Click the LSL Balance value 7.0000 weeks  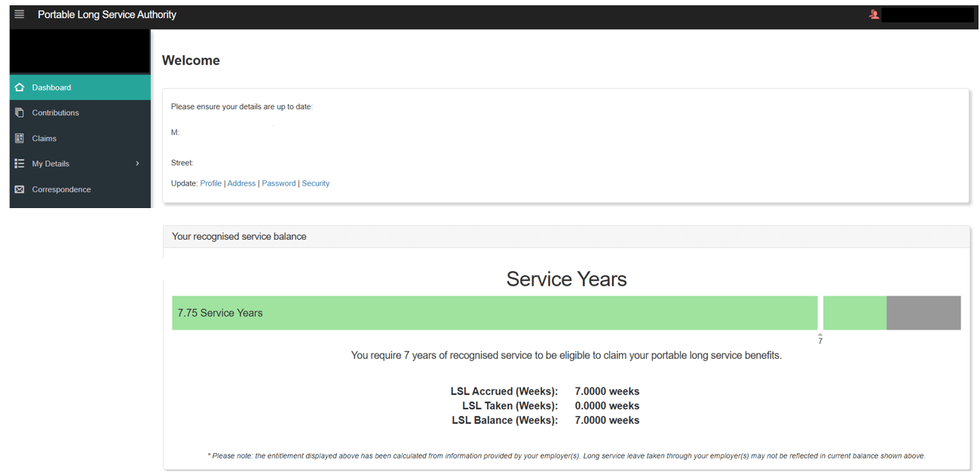[x=607, y=420]
